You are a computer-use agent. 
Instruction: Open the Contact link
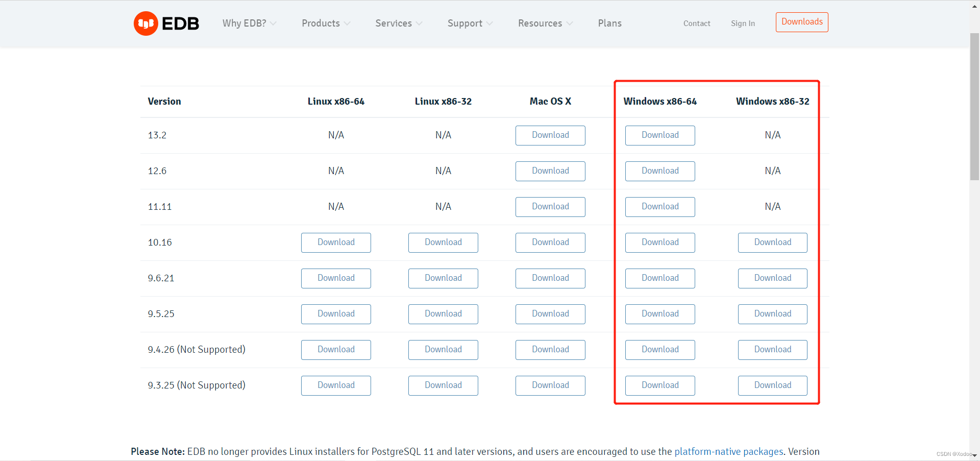(x=697, y=23)
